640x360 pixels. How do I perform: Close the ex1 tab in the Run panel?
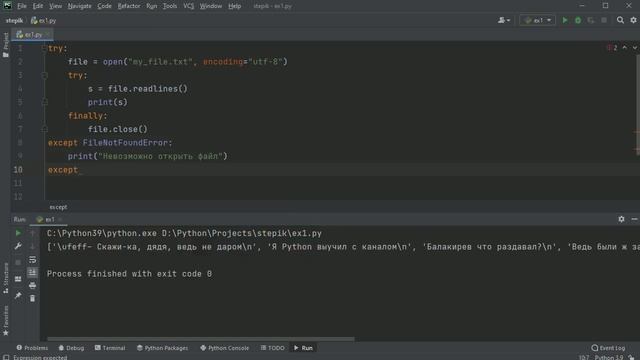click(60, 220)
